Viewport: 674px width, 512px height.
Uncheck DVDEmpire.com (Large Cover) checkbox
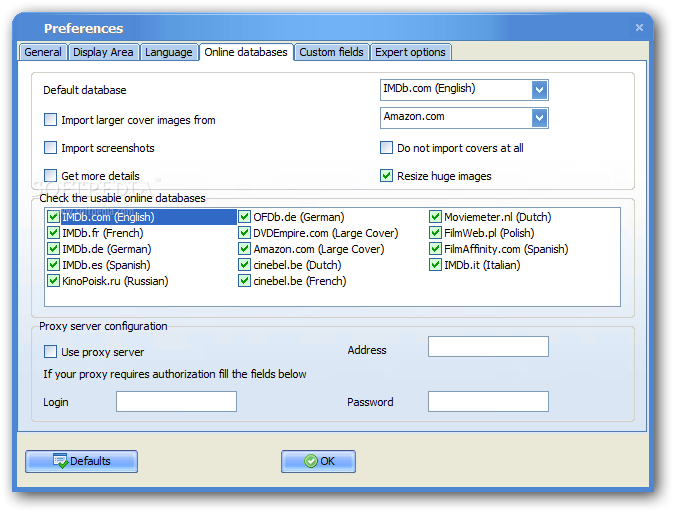point(245,233)
